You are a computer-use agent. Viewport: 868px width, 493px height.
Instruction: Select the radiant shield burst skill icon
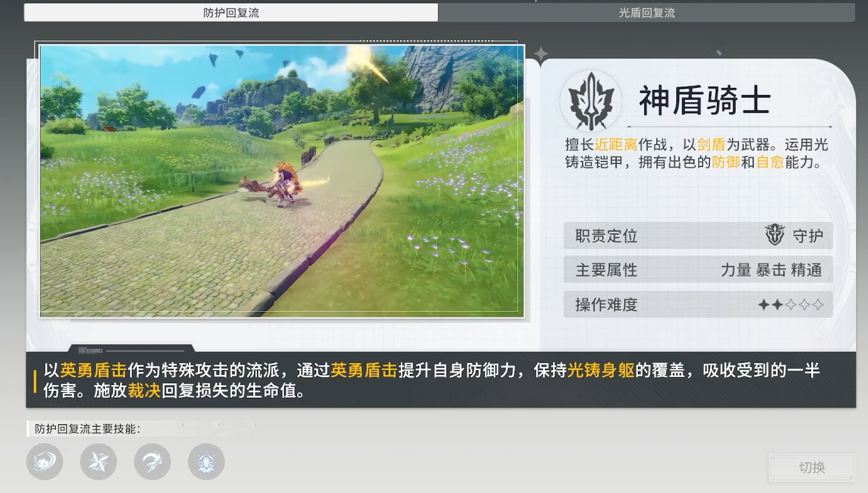(x=206, y=461)
